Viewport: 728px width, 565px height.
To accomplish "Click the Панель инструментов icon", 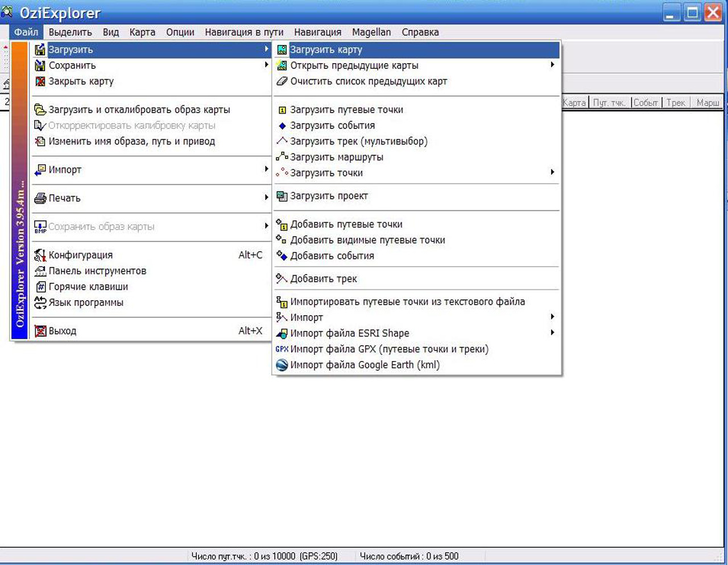I will [40, 271].
